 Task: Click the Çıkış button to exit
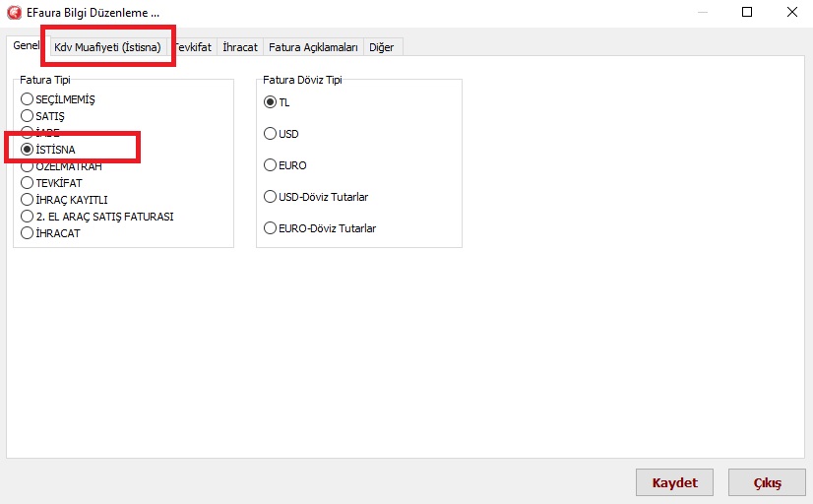[x=766, y=483]
